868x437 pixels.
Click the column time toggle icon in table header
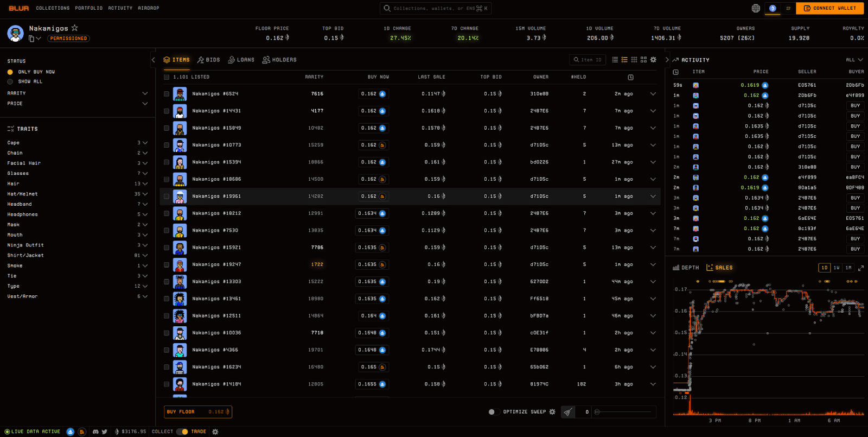point(630,77)
